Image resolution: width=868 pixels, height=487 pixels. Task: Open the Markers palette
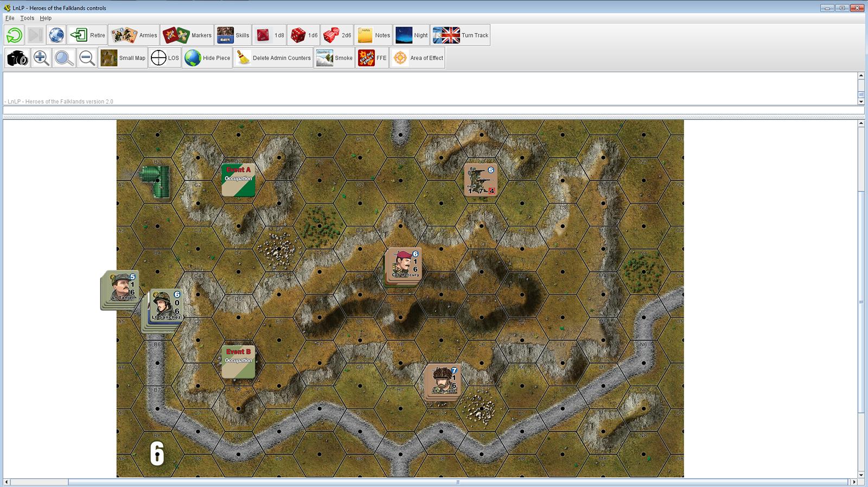[x=187, y=35]
